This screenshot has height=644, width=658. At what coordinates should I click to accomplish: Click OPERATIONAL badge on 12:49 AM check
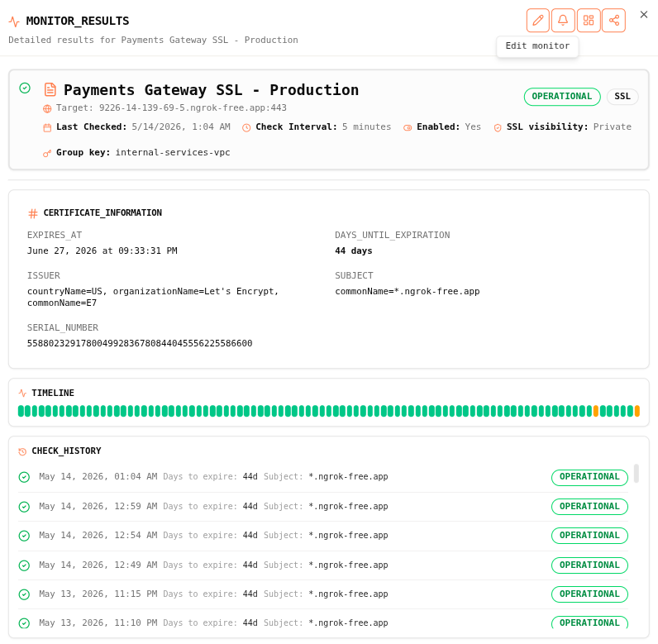[589, 565]
